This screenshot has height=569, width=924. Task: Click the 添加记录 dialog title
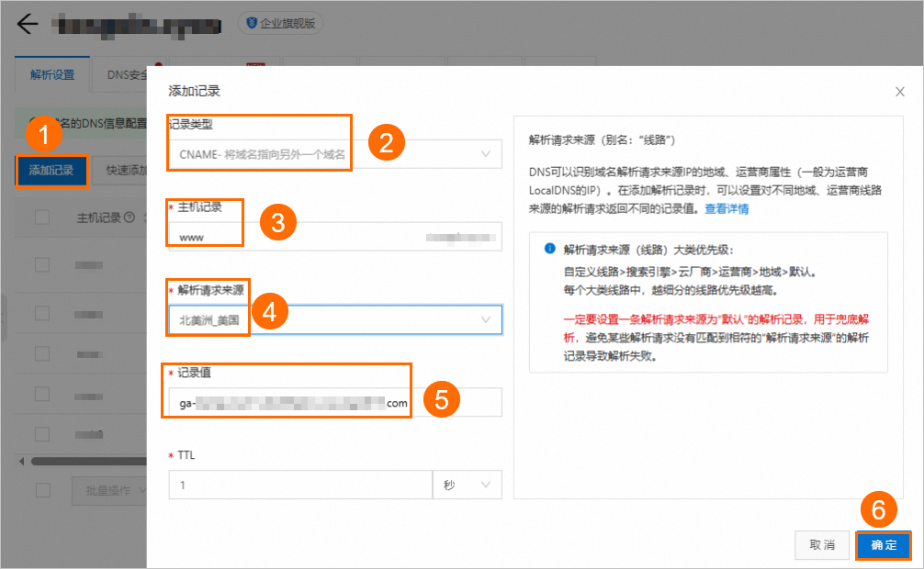pos(195,91)
